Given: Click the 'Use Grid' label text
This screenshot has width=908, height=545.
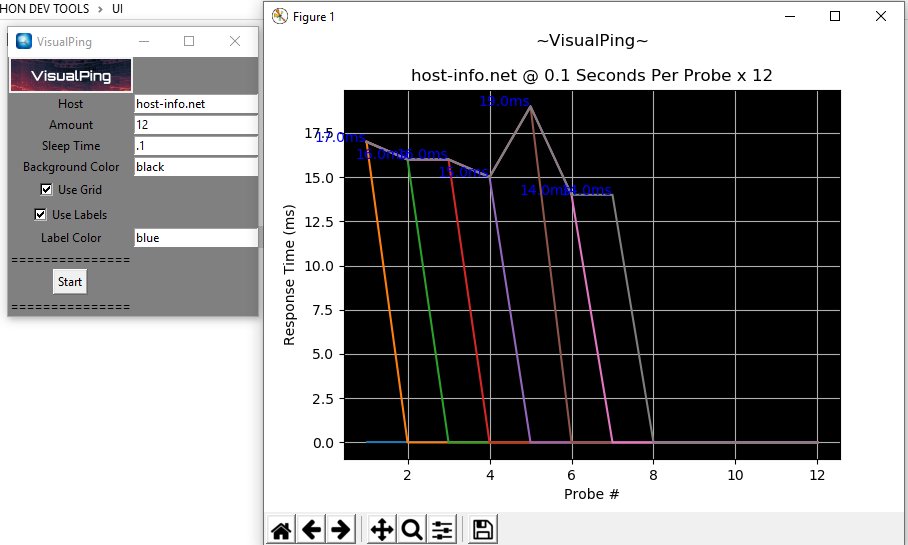Looking at the screenshot, I should [x=80, y=189].
